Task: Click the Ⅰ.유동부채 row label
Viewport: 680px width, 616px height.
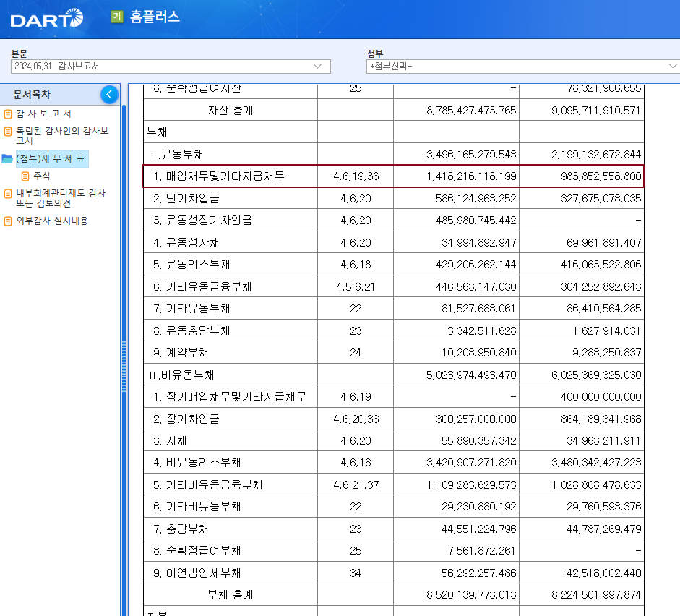Action: tap(176, 155)
